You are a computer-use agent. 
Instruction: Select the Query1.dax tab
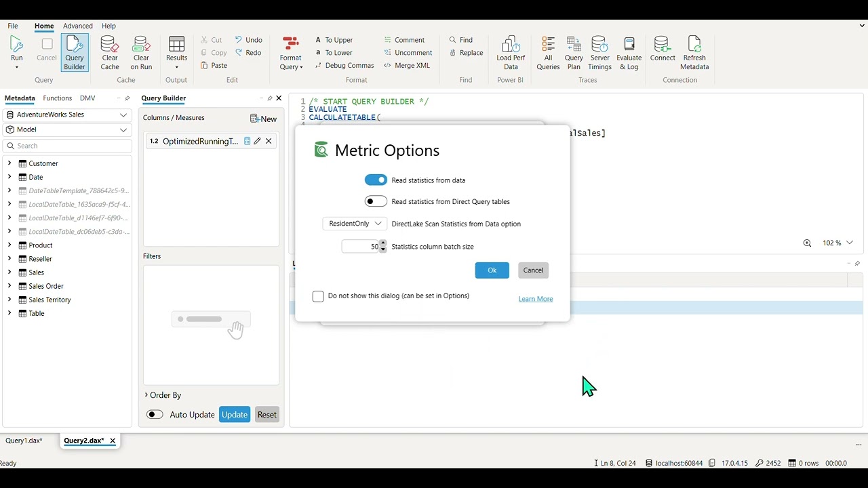[x=24, y=441]
